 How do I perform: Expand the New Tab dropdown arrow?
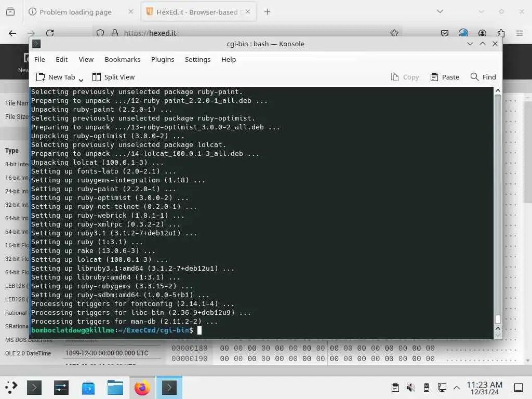click(81, 79)
